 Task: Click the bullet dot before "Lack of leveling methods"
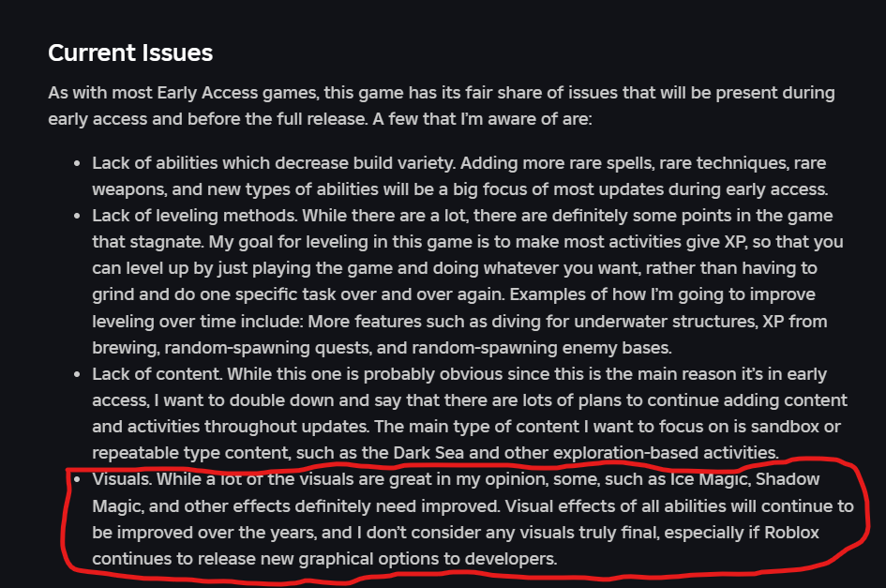77,217
